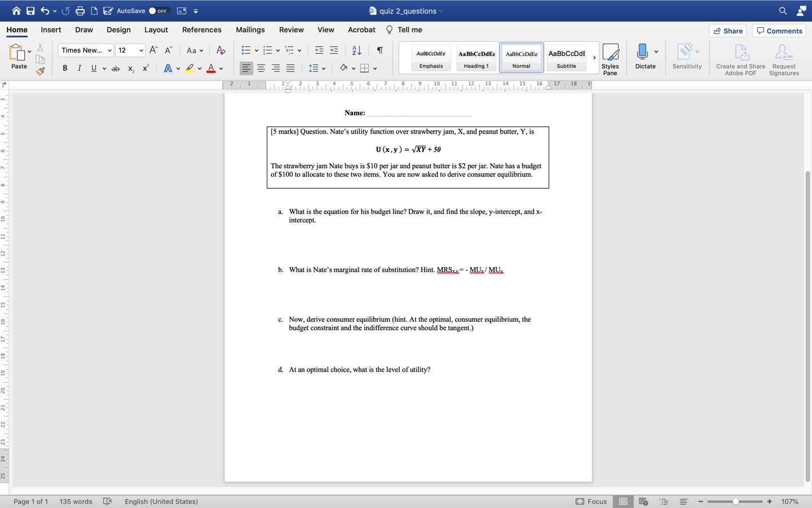This screenshot has width=812, height=508.
Task: Expand the line spacing options
Action: click(x=323, y=68)
